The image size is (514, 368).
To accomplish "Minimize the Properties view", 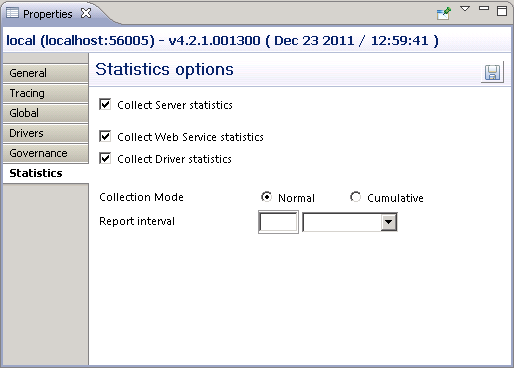I will [x=484, y=8].
